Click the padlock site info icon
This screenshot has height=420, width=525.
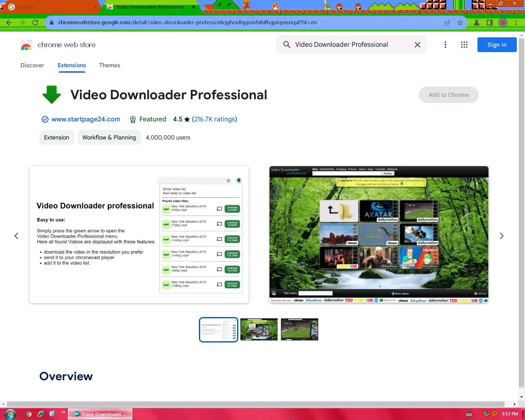[x=52, y=23]
